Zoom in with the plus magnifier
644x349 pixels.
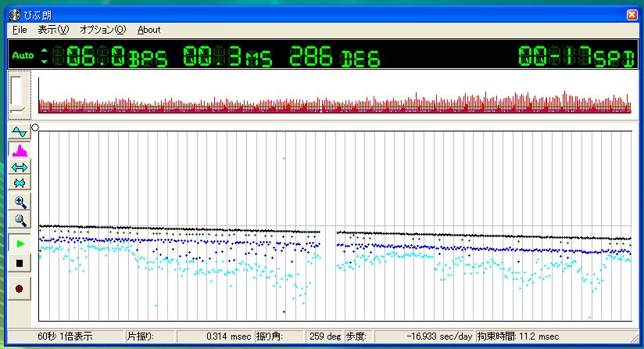click(x=20, y=202)
